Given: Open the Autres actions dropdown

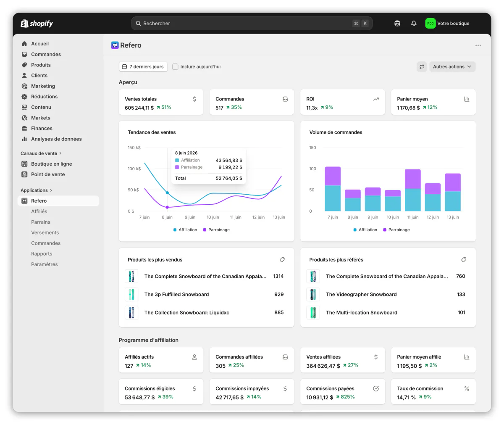Looking at the screenshot, I should [452, 67].
